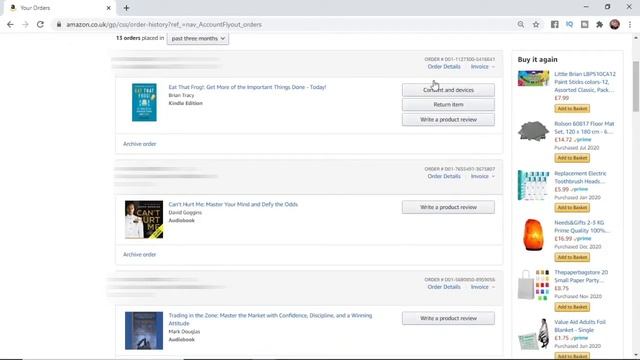
Task: Click the zoom magnifier icon in address bar
Action: (520, 24)
